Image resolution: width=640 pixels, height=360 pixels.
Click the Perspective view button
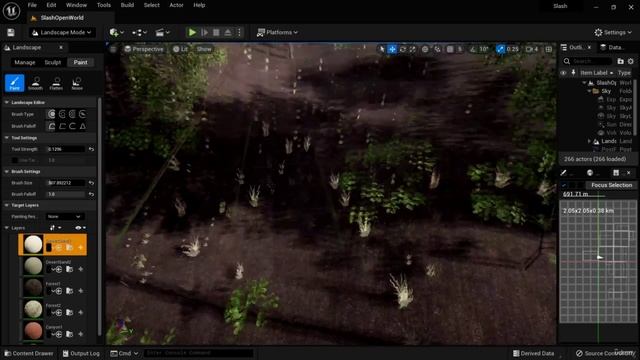tap(144, 49)
